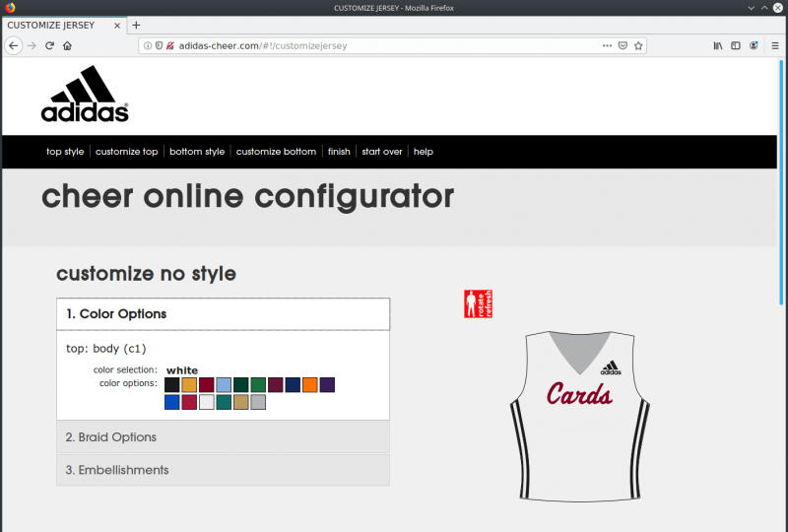
Task: Pick the tan vegas gold swatch
Action: pyautogui.click(x=240, y=402)
